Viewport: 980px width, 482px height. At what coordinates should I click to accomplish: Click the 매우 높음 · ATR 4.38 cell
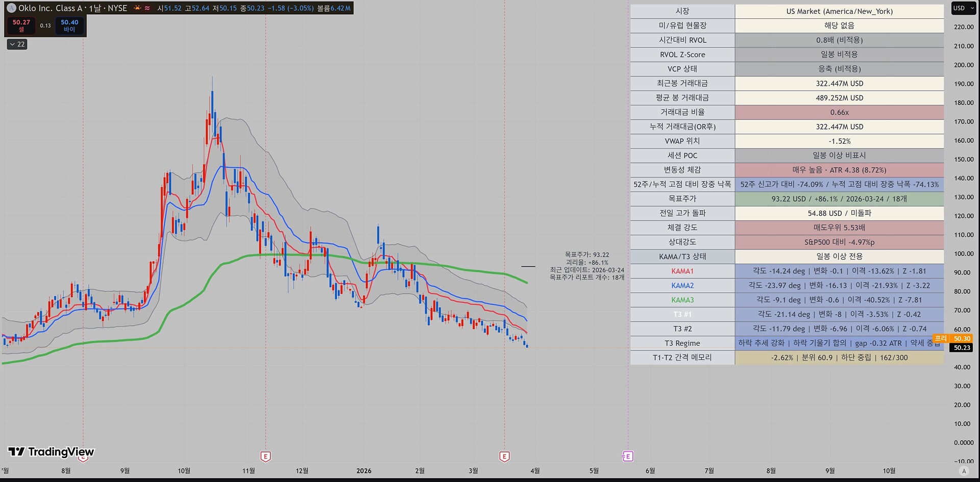click(x=839, y=170)
